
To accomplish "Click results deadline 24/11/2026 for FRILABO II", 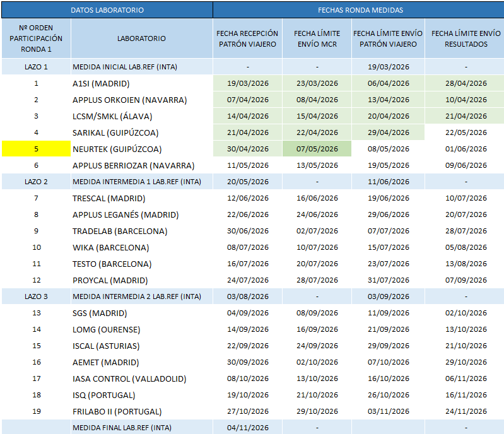I will [466, 411].
